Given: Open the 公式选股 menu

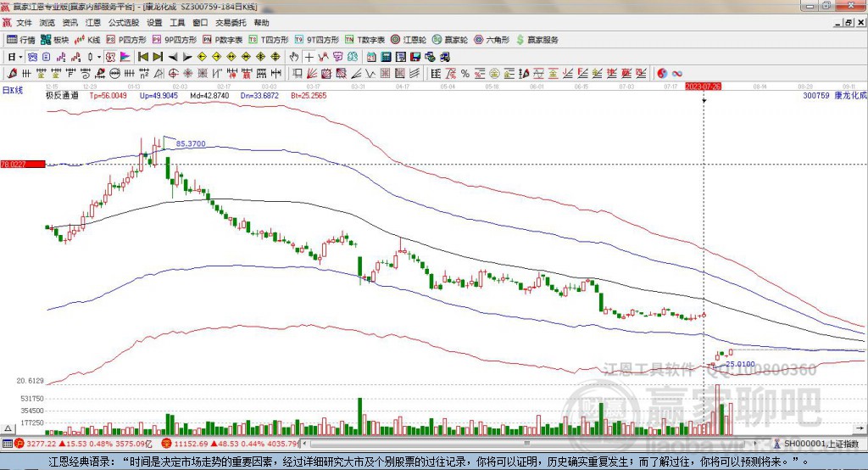Looking at the screenshot, I should point(124,23).
